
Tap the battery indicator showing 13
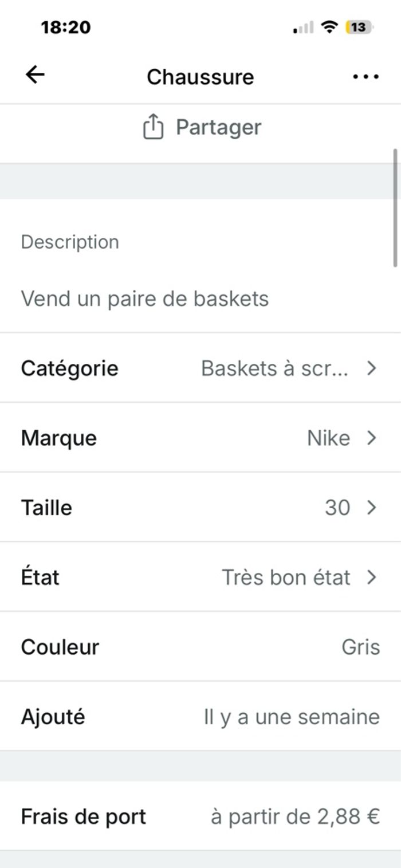point(357,26)
